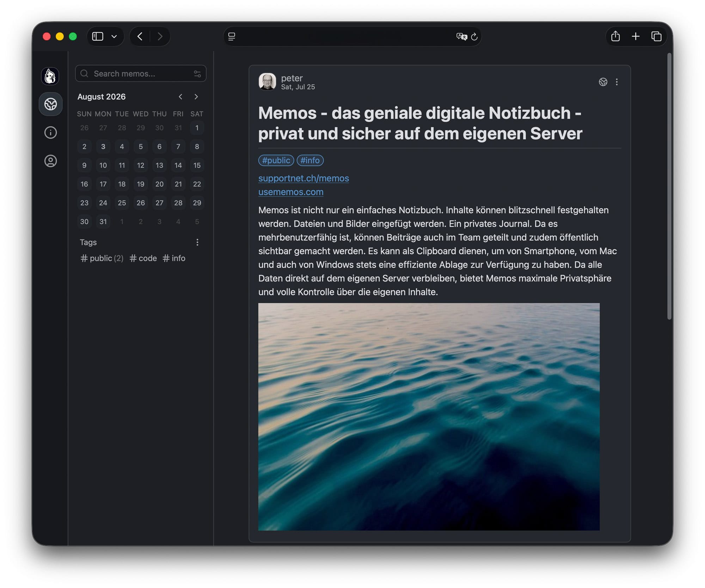The height and width of the screenshot is (588, 705).
Task: Filter by the info tag in Tags list
Action: (174, 258)
